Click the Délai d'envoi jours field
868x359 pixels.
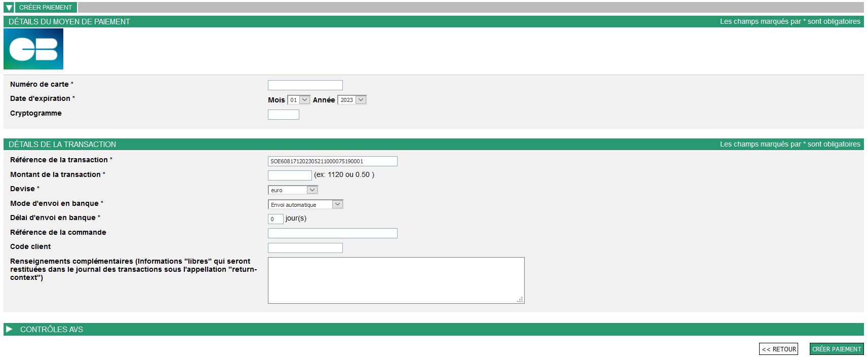(x=275, y=219)
